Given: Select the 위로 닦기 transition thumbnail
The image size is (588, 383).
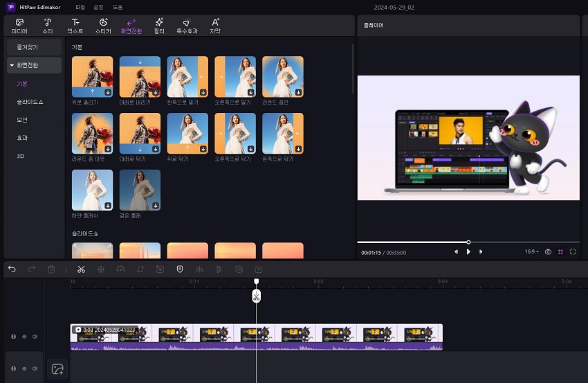Looking at the screenshot, I should 187,133.
